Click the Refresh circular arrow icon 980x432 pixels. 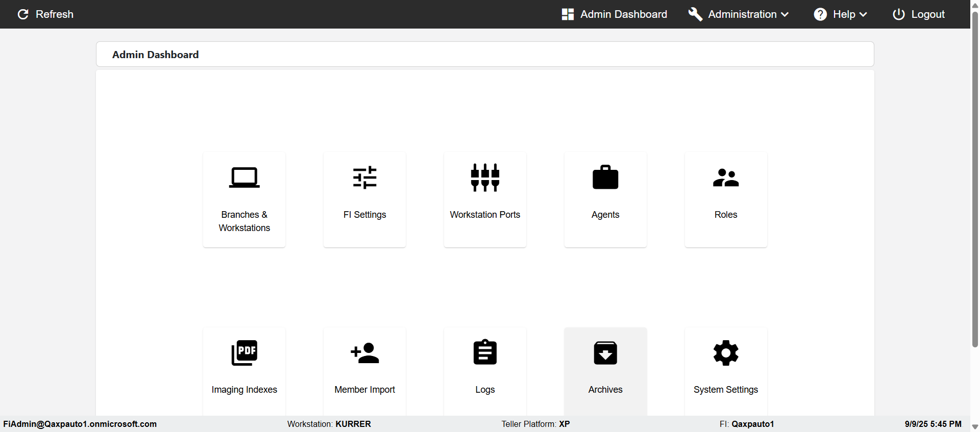[x=23, y=14]
